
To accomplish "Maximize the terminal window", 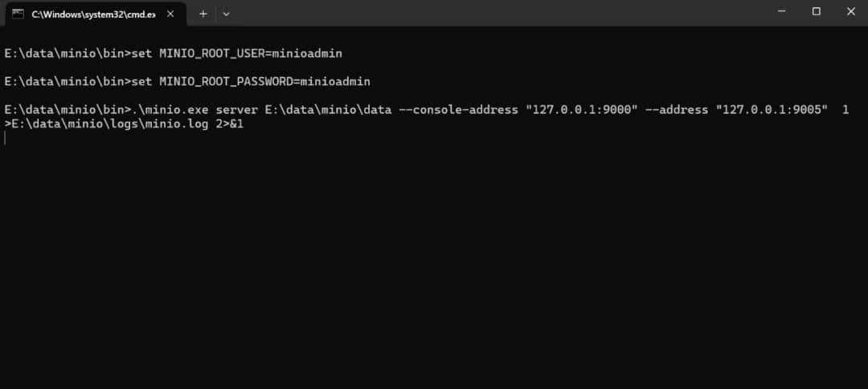I will (816, 12).
